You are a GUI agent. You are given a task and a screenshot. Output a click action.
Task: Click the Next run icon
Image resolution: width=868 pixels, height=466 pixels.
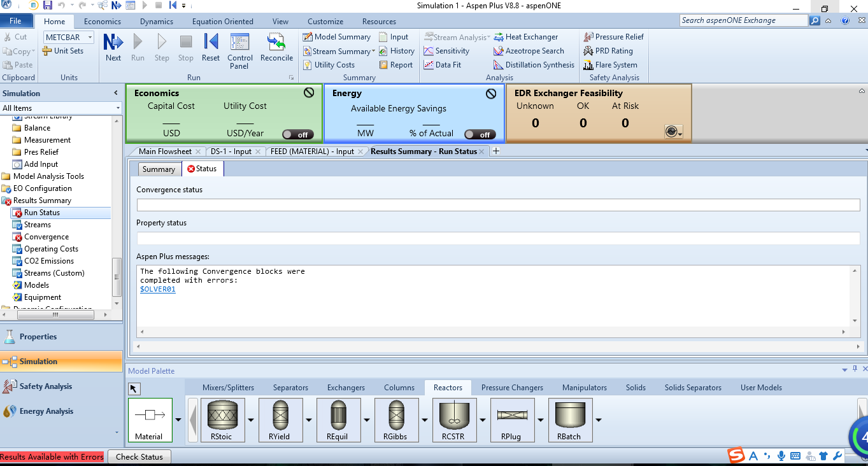click(113, 48)
